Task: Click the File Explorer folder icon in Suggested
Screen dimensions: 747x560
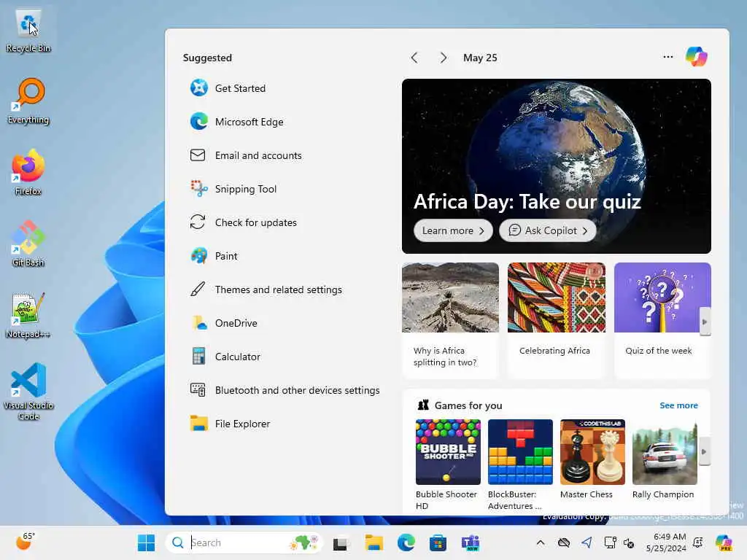Action: click(x=198, y=424)
